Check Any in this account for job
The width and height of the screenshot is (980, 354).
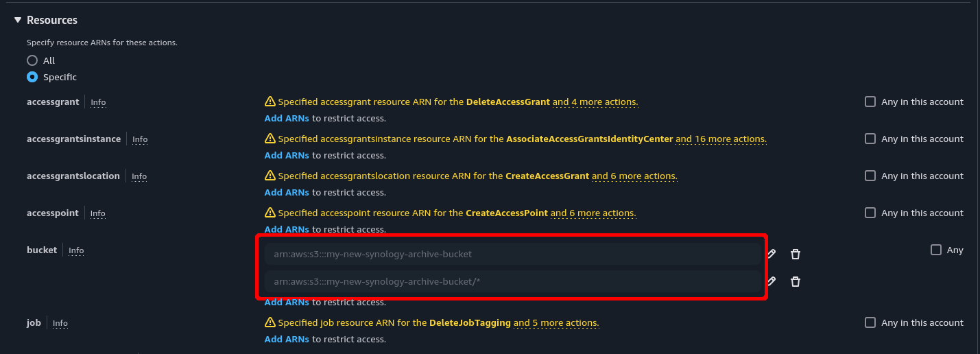tap(870, 322)
